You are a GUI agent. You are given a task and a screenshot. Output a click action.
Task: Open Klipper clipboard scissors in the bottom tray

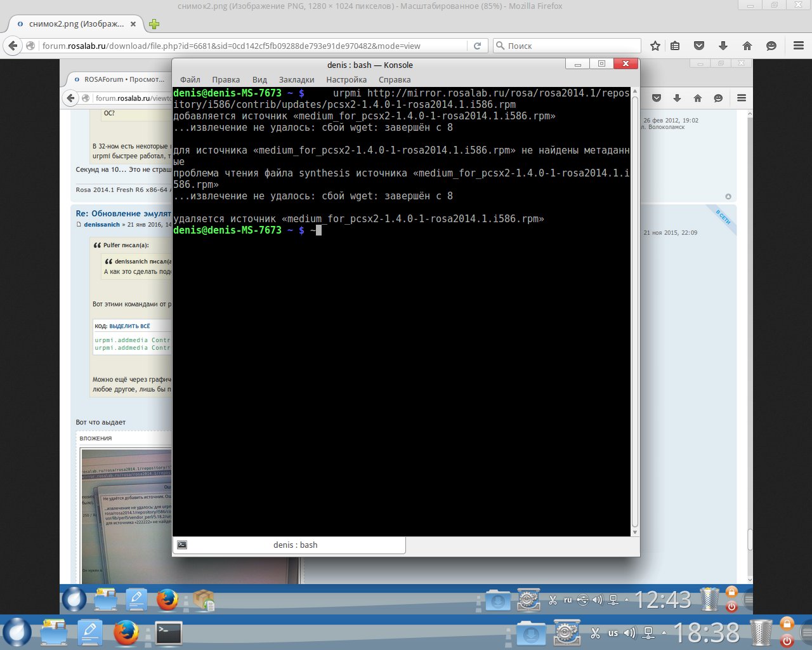tap(595, 633)
